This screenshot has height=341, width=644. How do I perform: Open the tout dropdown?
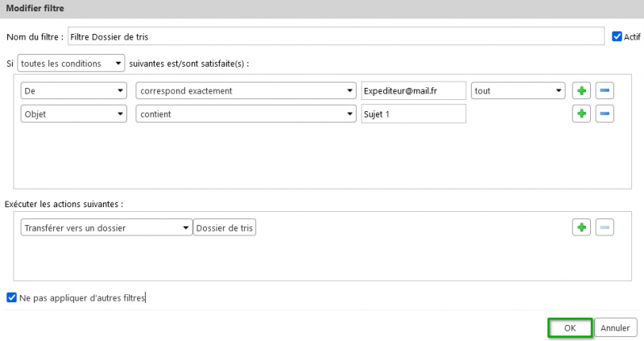518,90
